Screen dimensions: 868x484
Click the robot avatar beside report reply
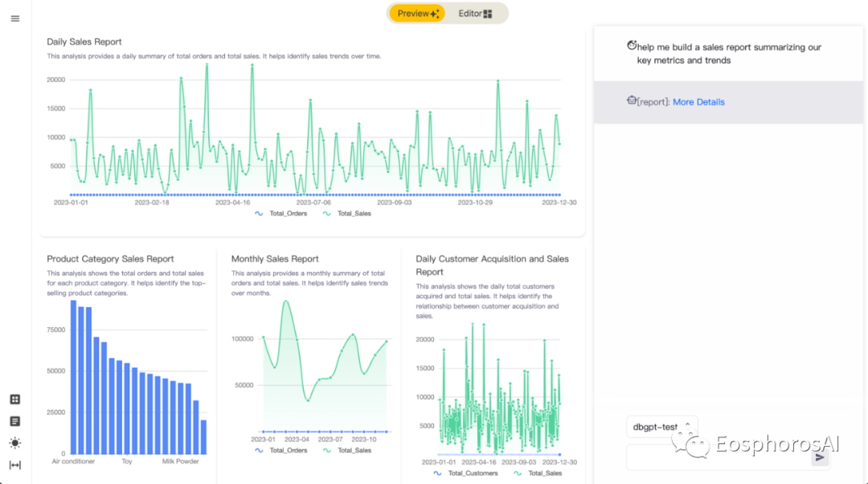[632, 101]
